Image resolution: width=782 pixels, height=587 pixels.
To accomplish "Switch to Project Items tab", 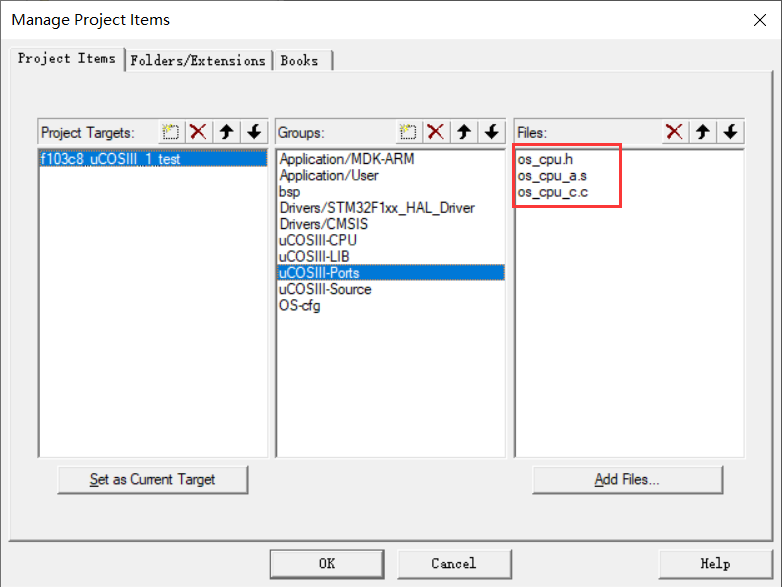I will (x=67, y=59).
